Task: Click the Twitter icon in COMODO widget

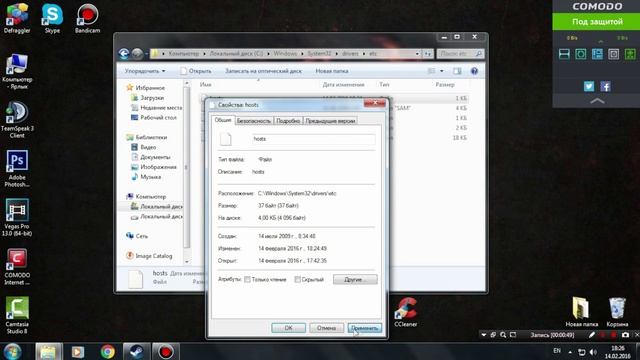Action: click(589, 86)
